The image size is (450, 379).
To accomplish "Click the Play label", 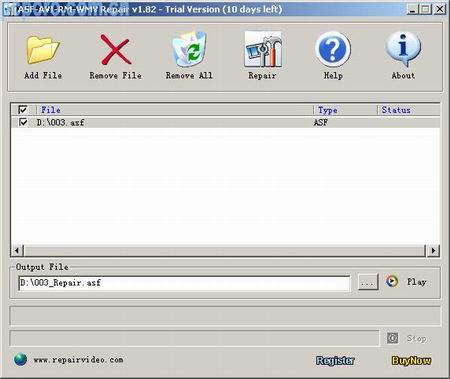I will click(x=417, y=282).
